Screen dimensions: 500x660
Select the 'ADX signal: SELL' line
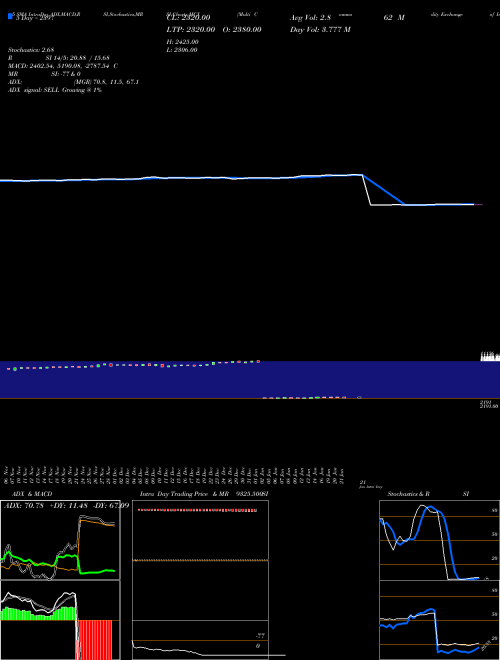click(x=55, y=90)
